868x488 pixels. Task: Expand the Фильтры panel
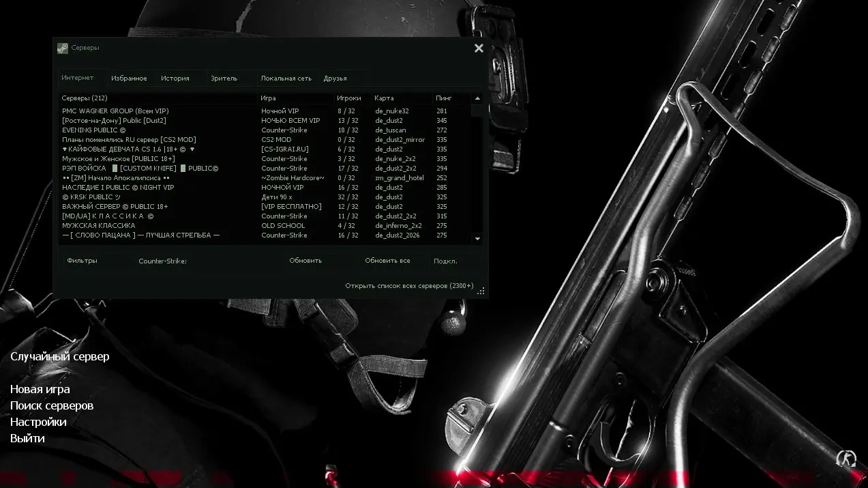[83, 261]
